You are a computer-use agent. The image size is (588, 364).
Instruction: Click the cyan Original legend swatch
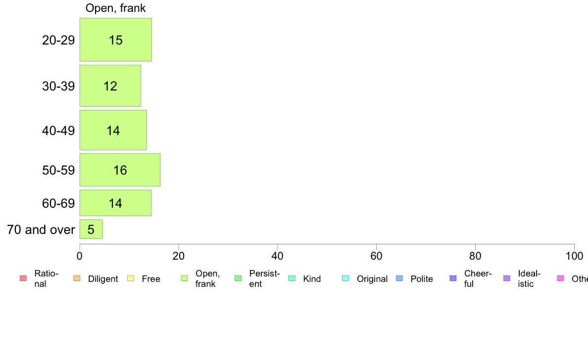(346, 278)
